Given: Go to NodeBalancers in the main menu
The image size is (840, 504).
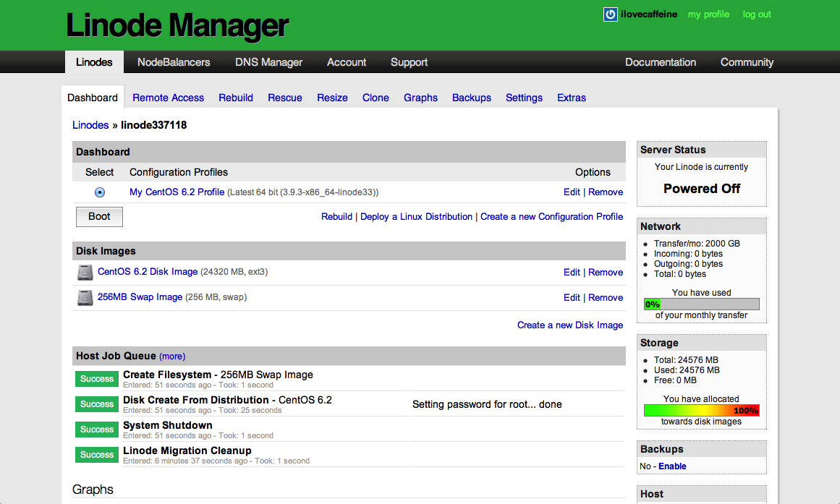Looking at the screenshot, I should (174, 62).
